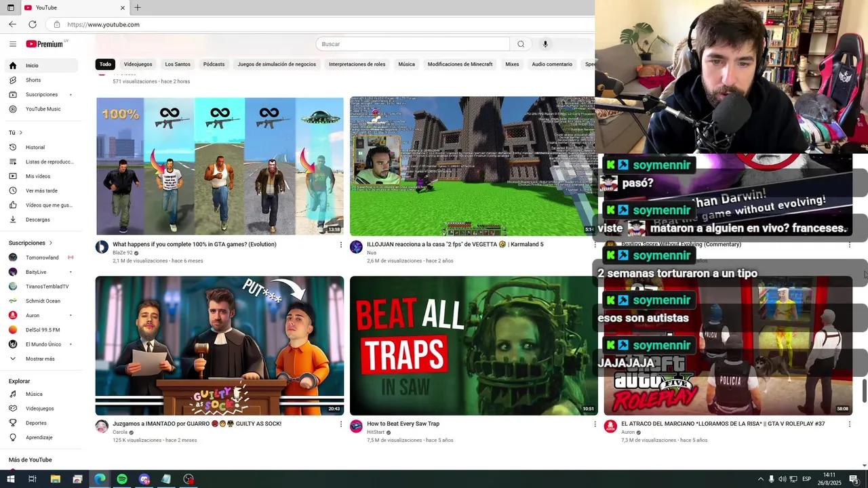
Task: Open YouTube Music sidebar entry
Action: point(42,109)
